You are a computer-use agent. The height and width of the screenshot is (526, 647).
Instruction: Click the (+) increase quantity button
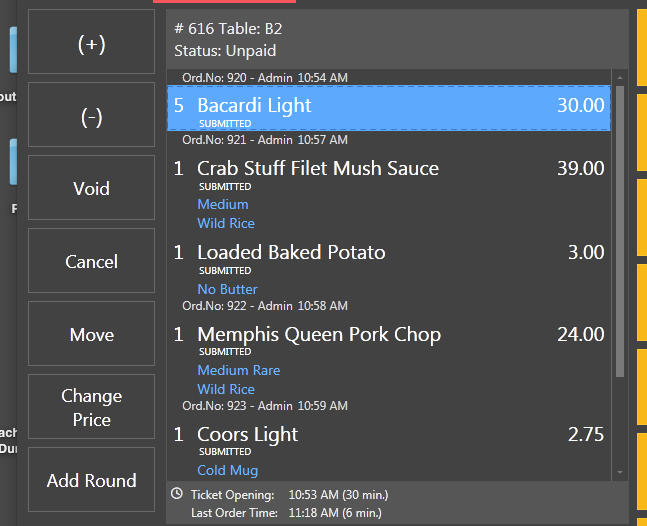tap(91, 42)
